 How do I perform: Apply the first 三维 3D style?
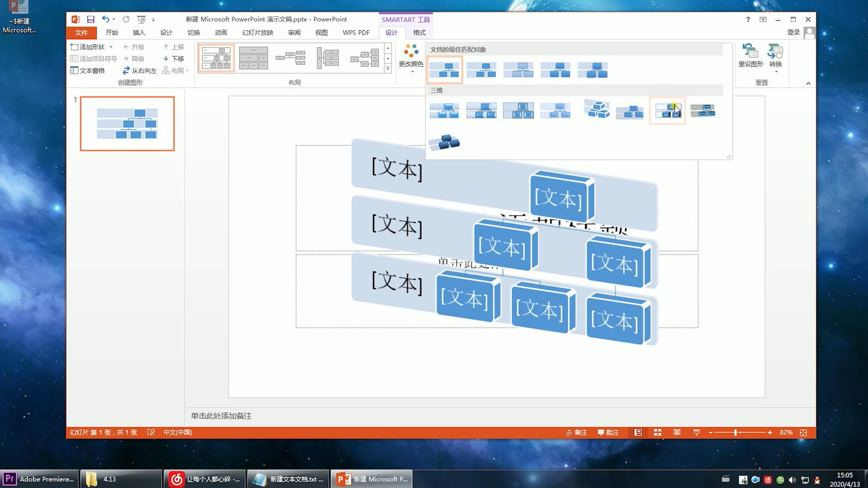(x=444, y=110)
